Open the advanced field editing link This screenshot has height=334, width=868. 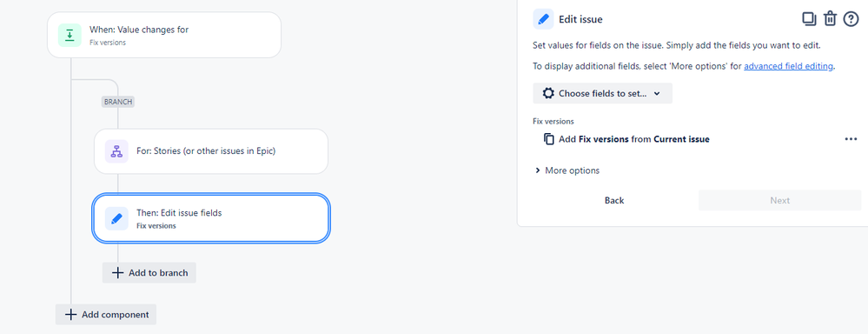[788, 66]
